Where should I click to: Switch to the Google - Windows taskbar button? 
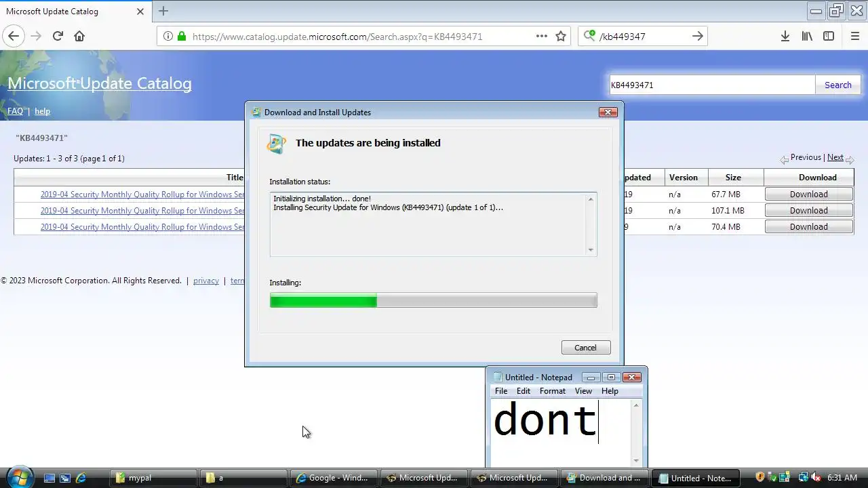[x=334, y=478]
